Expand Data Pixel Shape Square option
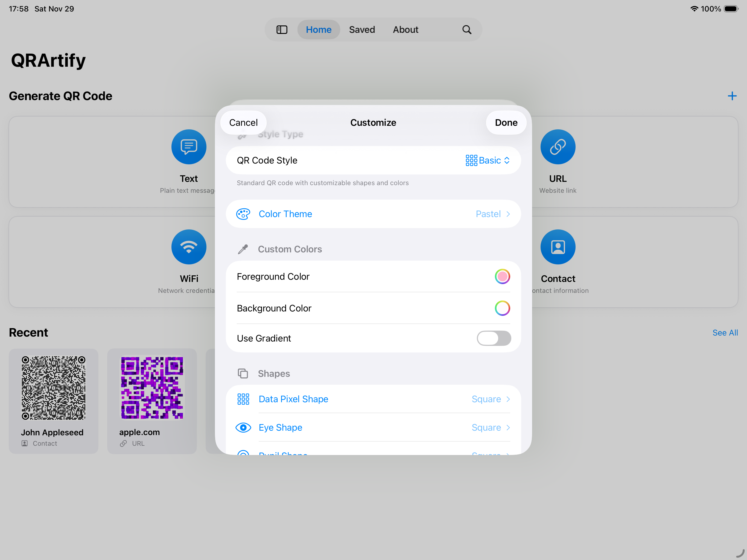The image size is (747, 560). pyautogui.click(x=491, y=399)
